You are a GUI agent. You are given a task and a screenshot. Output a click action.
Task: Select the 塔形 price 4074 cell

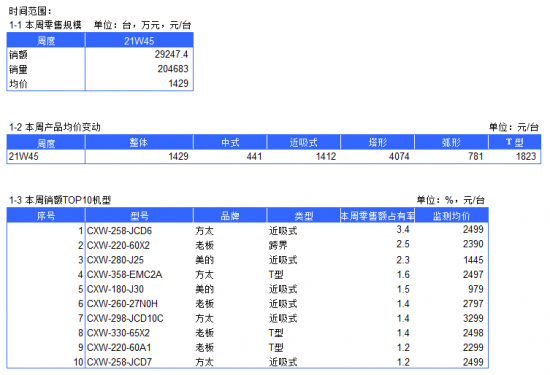(378, 156)
